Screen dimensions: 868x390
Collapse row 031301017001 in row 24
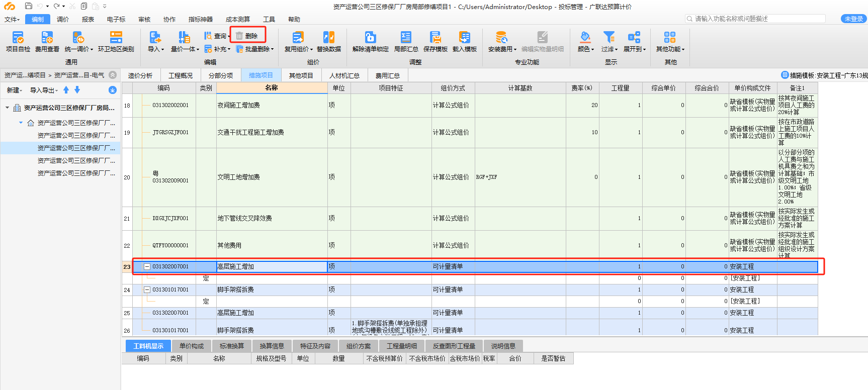[x=147, y=290]
